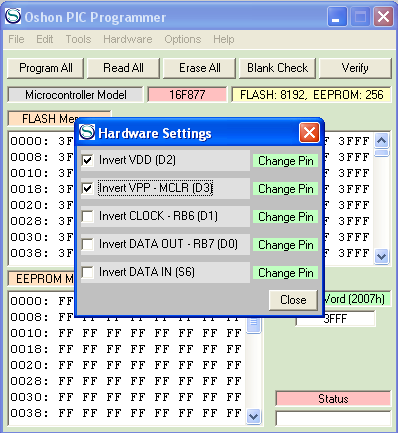Image resolution: width=398 pixels, height=433 pixels.
Task: Click the Blank Check button
Action: (277, 68)
